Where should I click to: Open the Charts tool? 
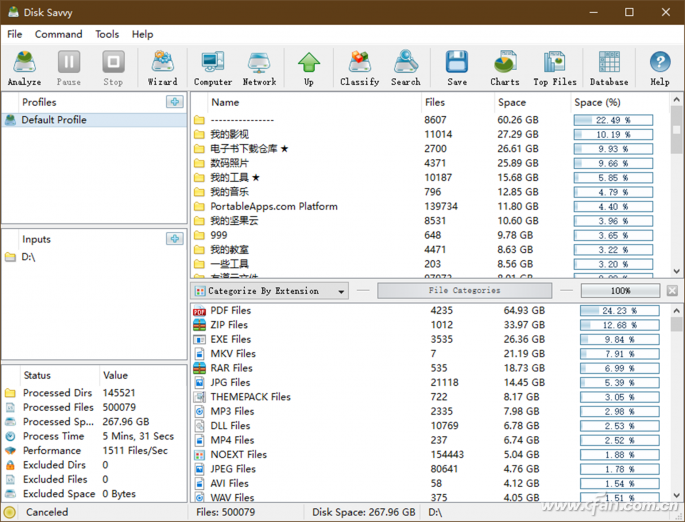click(x=505, y=68)
